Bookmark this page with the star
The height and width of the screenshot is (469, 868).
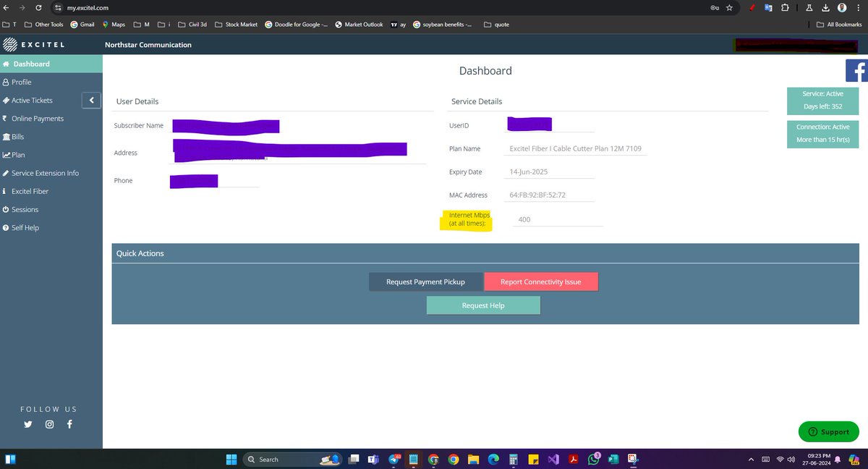tap(729, 7)
